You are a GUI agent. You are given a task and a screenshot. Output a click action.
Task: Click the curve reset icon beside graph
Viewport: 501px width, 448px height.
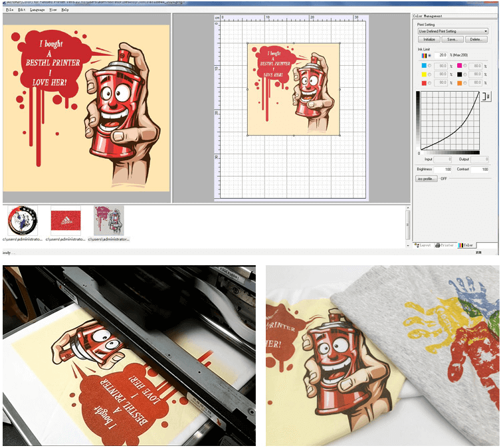click(x=486, y=96)
